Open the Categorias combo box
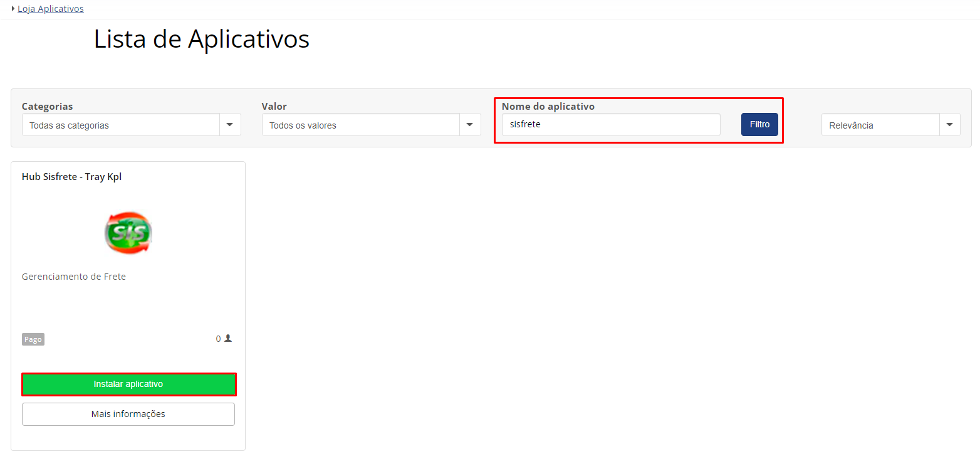The height and width of the screenshot is (466, 980). pyautogui.click(x=132, y=125)
